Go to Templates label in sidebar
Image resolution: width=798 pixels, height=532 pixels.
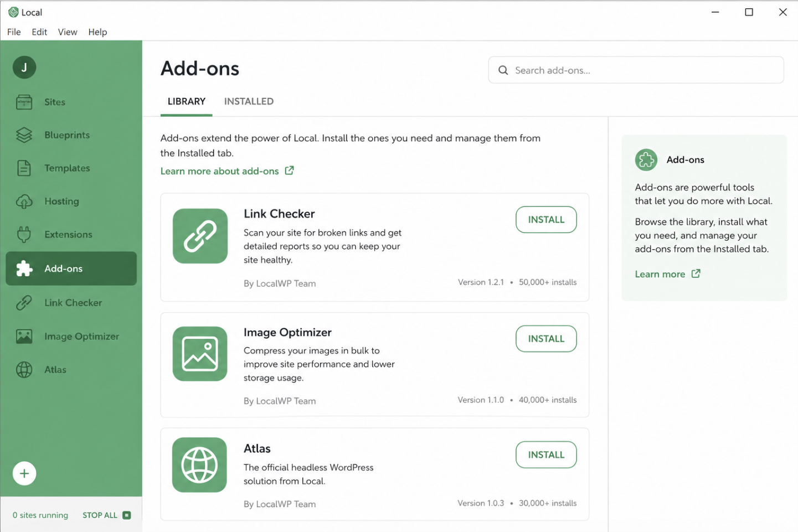67,168
